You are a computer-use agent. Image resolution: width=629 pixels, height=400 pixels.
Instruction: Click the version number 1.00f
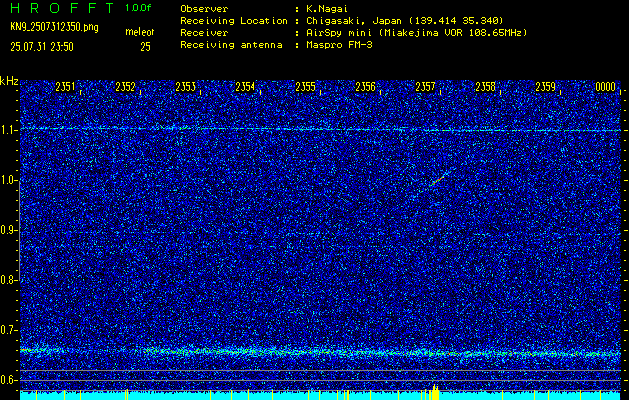point(138,8)
